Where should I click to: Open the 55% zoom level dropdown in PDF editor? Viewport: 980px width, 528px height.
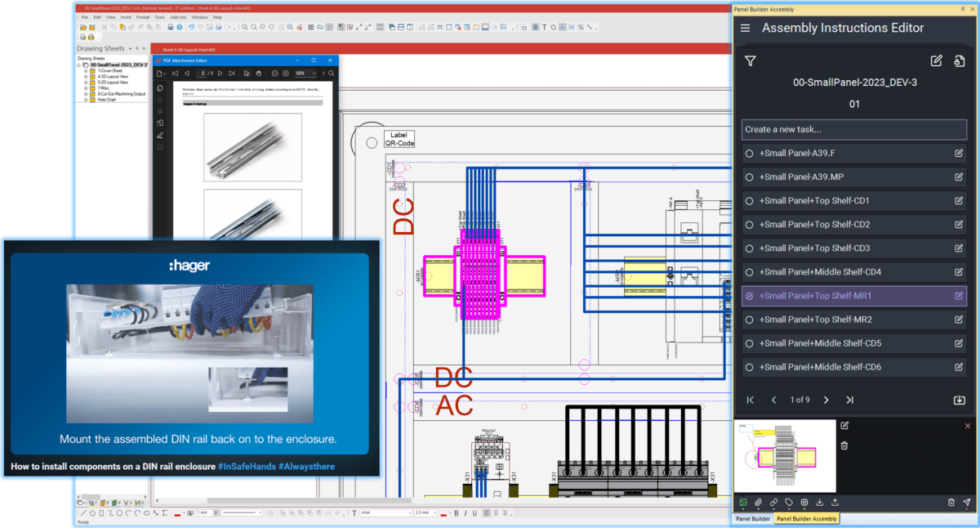pos(306,73)
